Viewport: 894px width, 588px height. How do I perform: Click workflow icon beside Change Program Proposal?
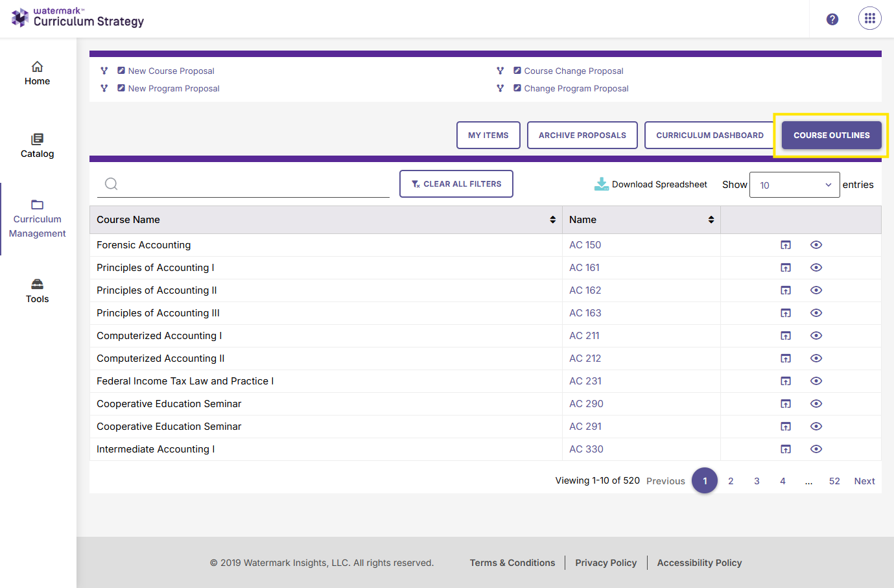[500, 88]
